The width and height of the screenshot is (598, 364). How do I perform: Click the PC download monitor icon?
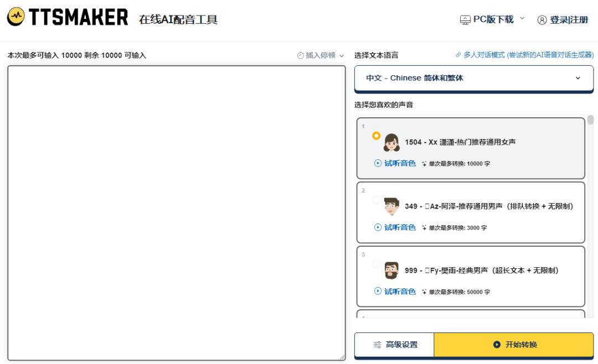tap(465, 20)
